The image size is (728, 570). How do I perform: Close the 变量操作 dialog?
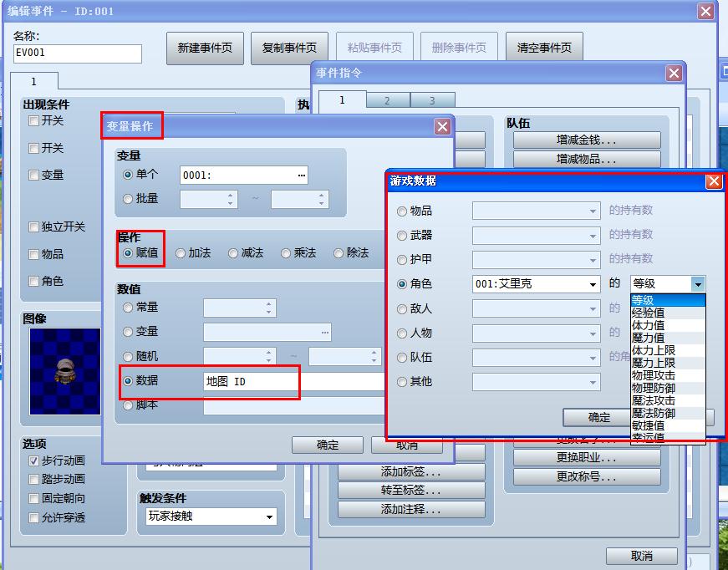pyautogui.click(x=442, y=127)
